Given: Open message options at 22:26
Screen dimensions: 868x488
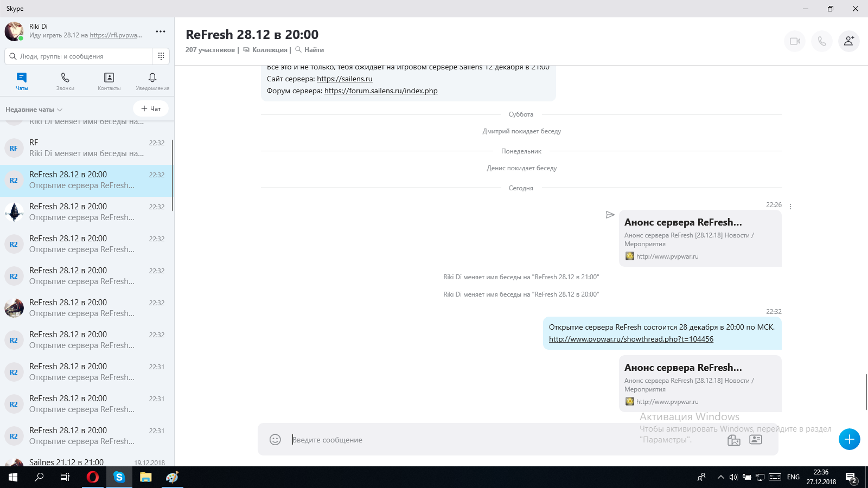Looking at the screenshot, I should (790, 207).
